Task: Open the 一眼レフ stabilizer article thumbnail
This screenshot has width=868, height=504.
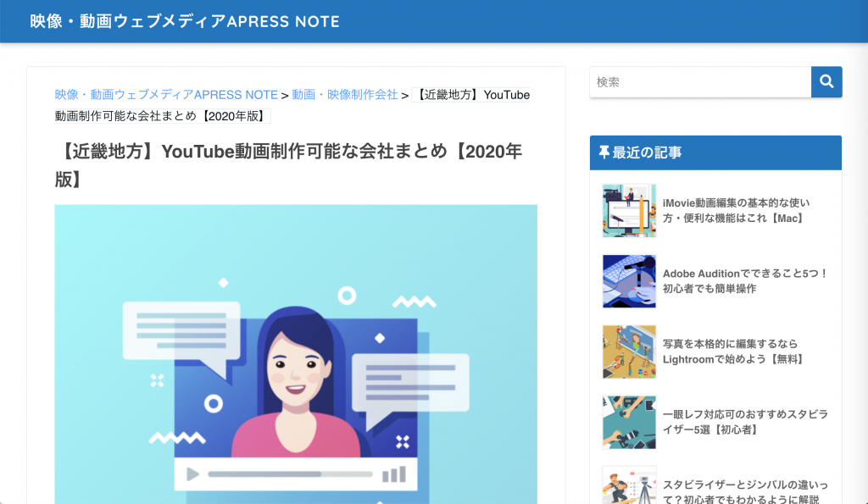Action: click(629, 422)
